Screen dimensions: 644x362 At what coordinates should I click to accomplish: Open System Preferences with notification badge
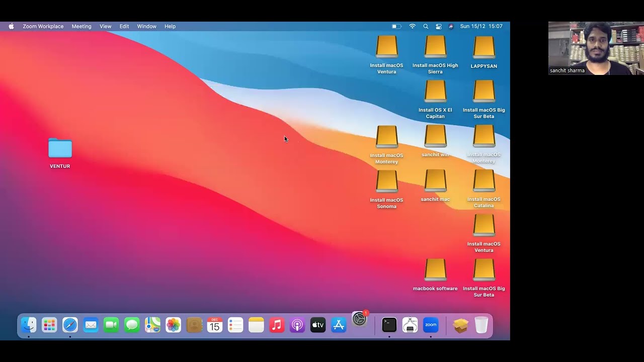(x=360, y=319)
